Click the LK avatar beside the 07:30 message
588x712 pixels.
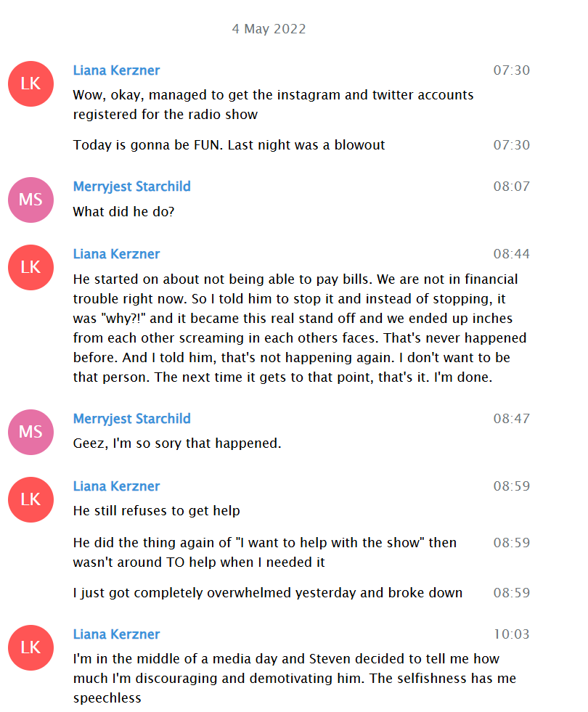click(31, 84)
